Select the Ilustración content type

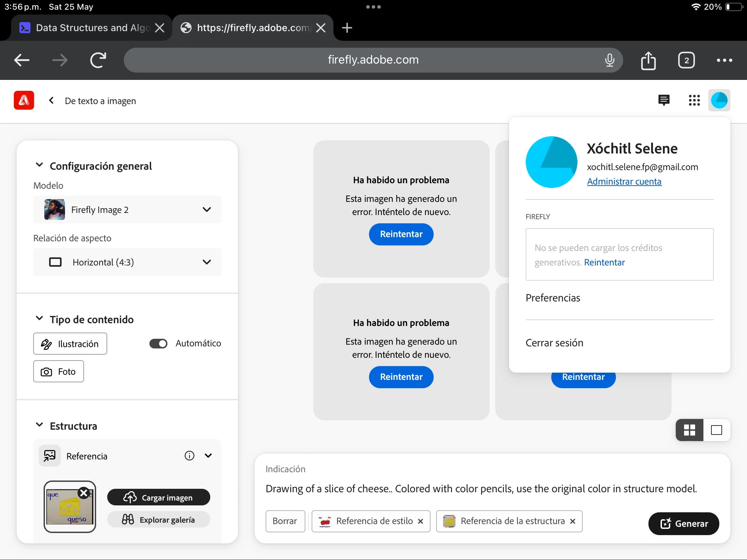tap(70, 344)
